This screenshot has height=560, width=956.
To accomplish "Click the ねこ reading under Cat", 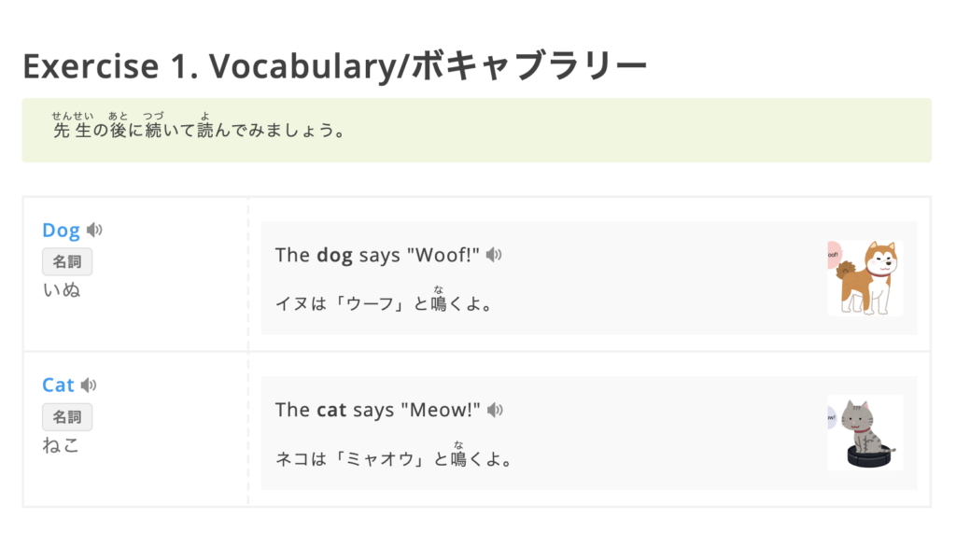I will coord(62,444).
